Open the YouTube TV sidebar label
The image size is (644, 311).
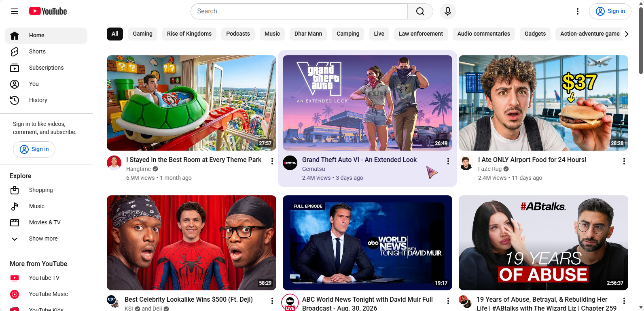pyautogui.click(x=44, y=278)
